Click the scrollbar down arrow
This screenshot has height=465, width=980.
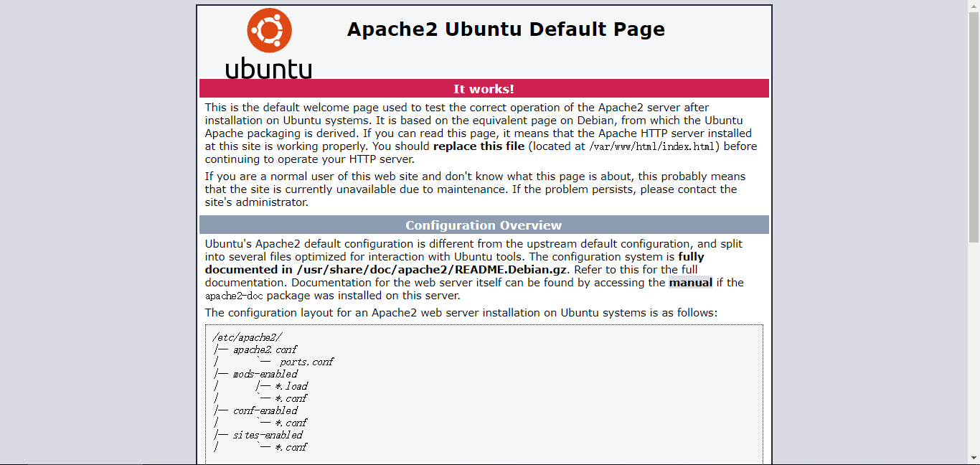pyautogui.click(x=974, y=459)
